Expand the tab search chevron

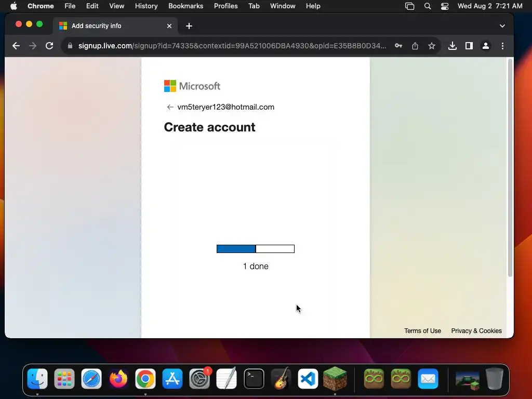pos(502,26)
